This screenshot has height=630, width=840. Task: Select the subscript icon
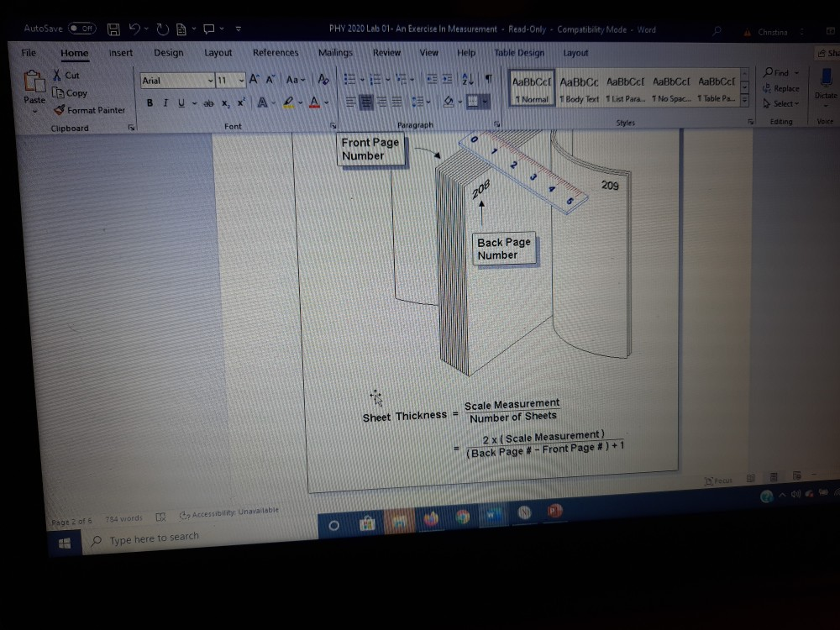click(224, 102)
